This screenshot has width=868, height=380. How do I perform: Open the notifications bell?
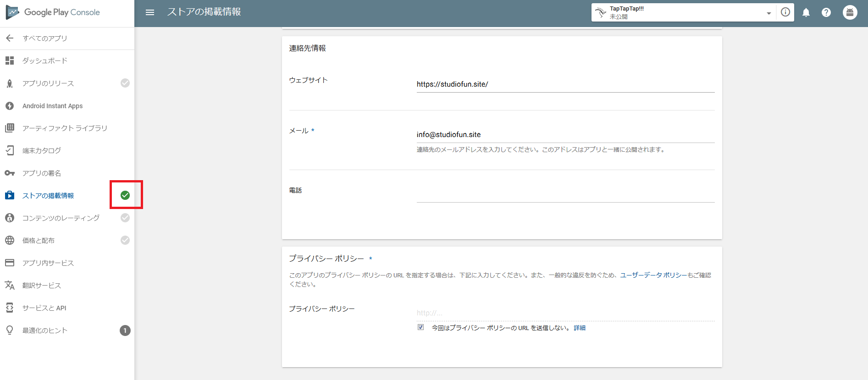click(806, 12)
